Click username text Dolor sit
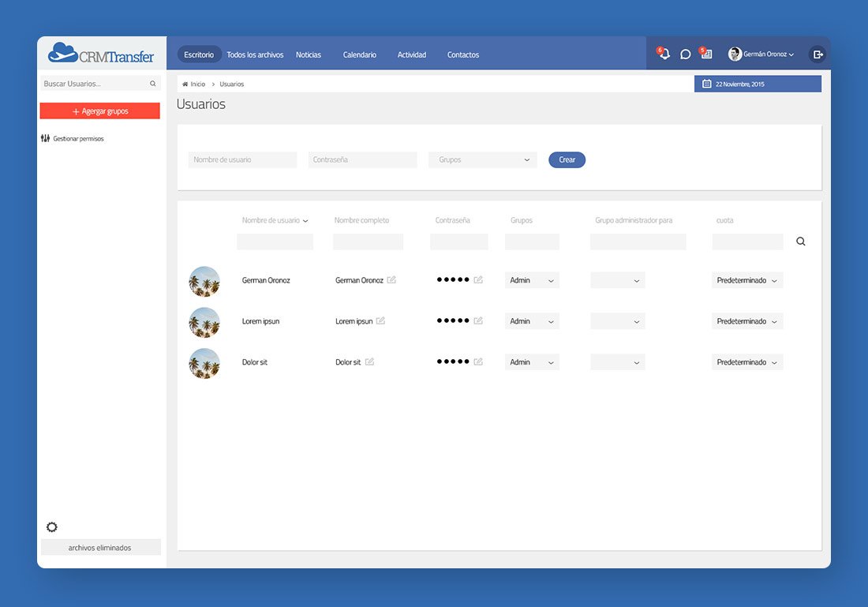The image size is (868, 607). [255, 362]
